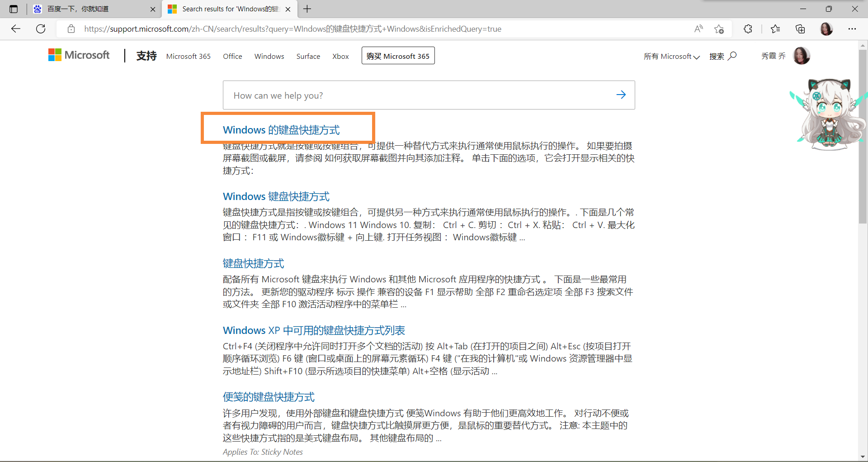Click scrollbar up arrow
The height and width of the screenshot is (462, 868).
tap(863, 45)
